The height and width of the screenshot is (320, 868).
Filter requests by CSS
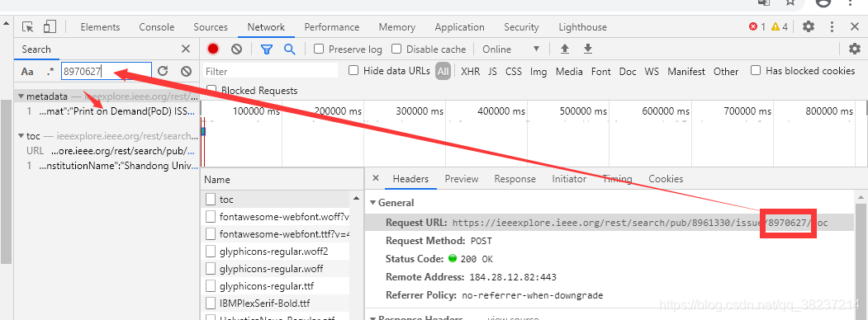(513, 71)
